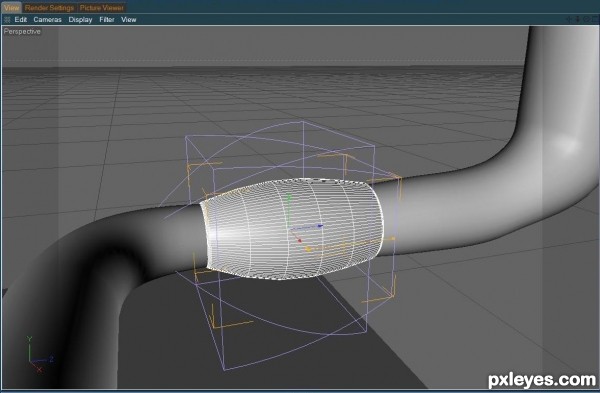Click the toggle active view icon
The width and height of the screenshot is (600, 393).
[x=595, y=19]
